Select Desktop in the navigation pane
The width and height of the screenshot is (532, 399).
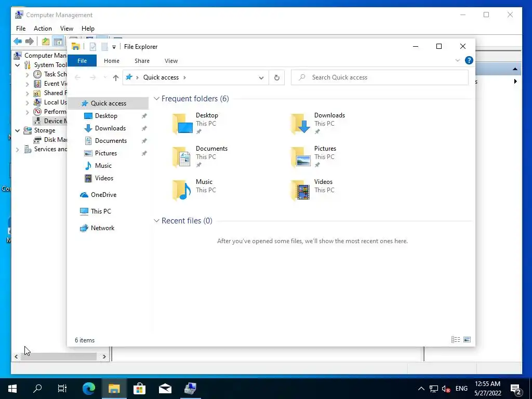[106, 116]
